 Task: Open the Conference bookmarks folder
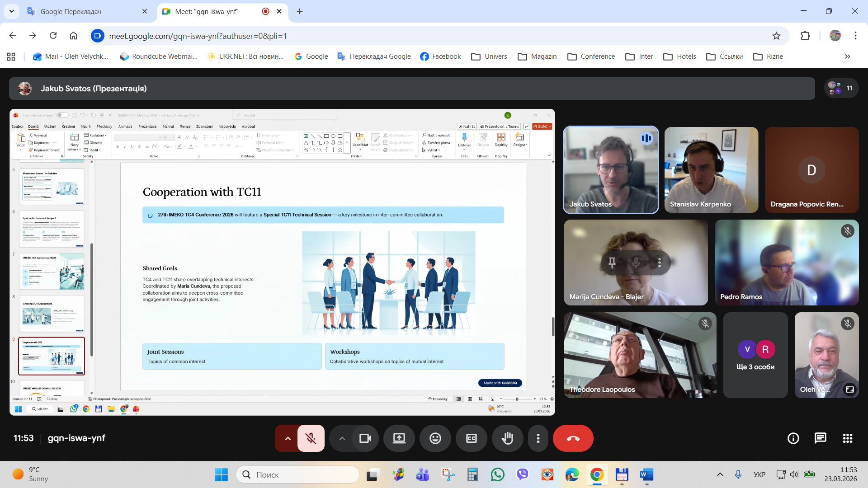coord(591,56)
